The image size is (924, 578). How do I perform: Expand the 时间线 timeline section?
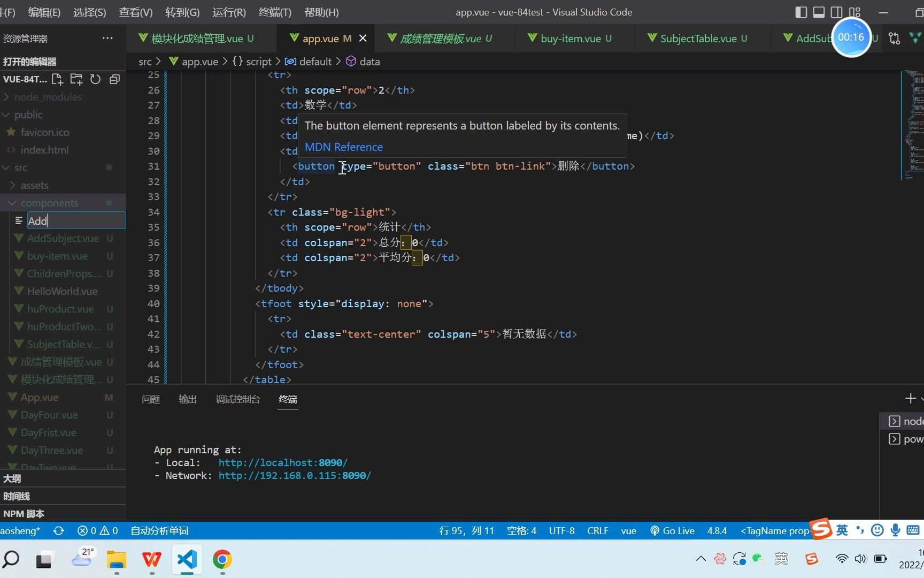click(63, 496)
